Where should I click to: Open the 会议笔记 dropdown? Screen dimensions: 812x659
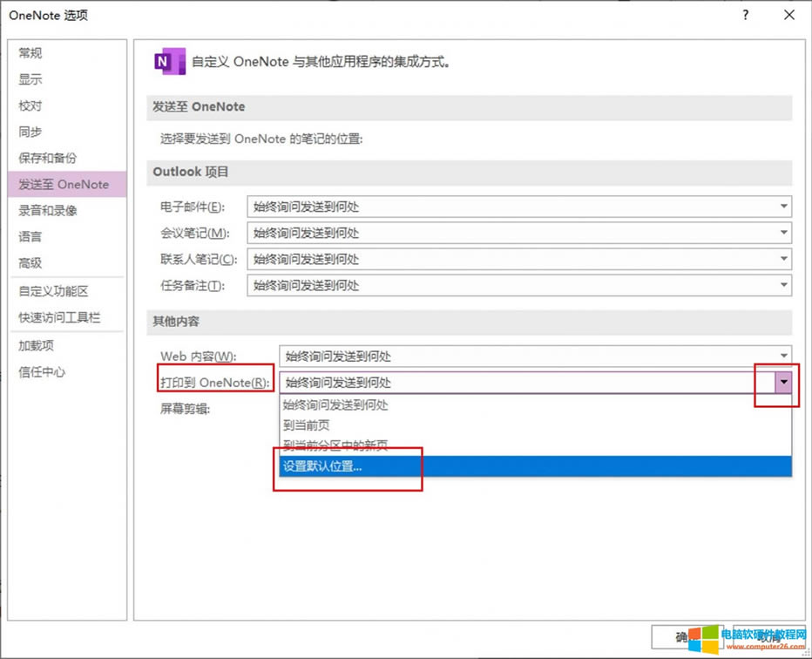[x=783, y=233]
